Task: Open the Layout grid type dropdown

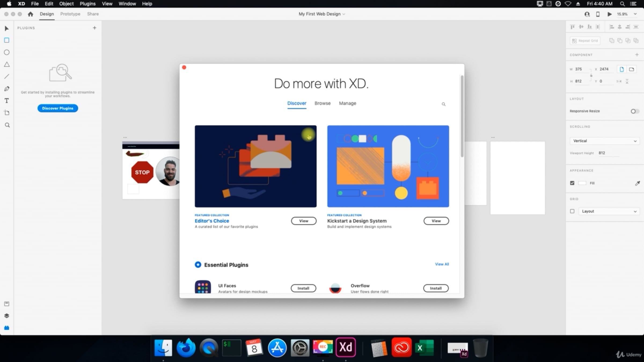Action: [609, 211]
